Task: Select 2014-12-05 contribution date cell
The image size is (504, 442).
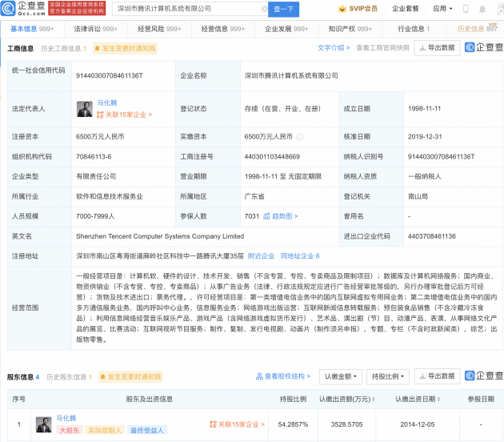Action: 418,424
